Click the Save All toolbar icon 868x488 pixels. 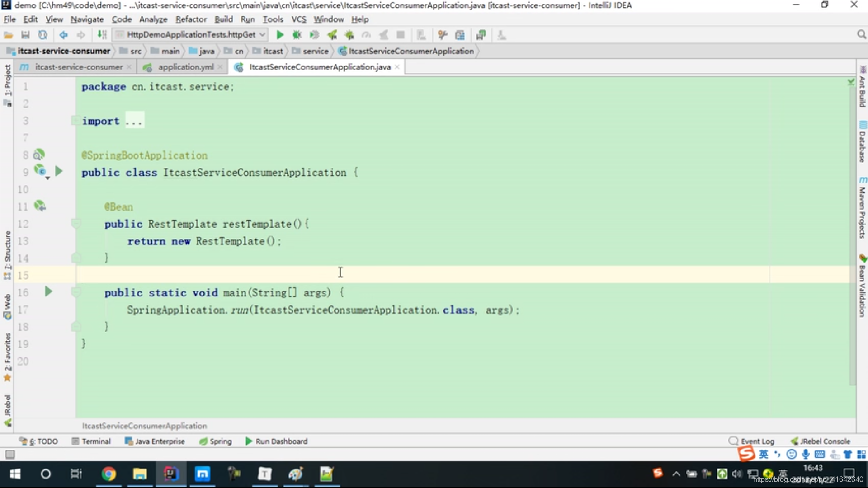[x=25, y=35]
